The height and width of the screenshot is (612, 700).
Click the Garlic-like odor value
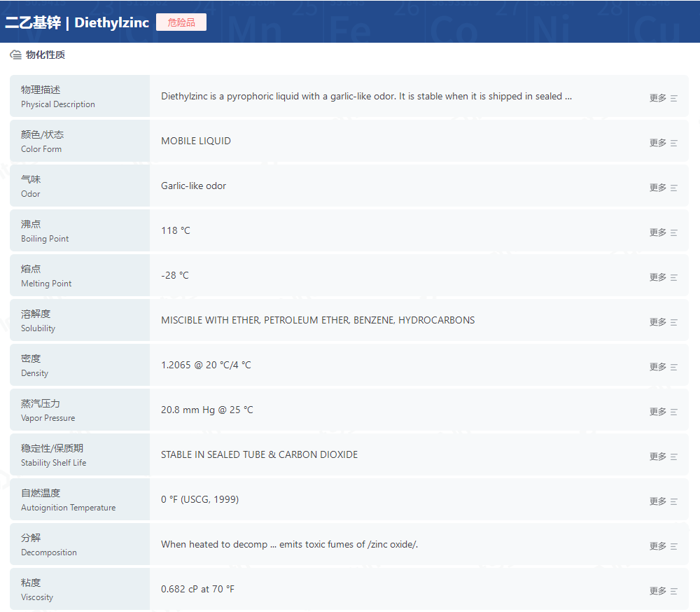pos(193,186)
